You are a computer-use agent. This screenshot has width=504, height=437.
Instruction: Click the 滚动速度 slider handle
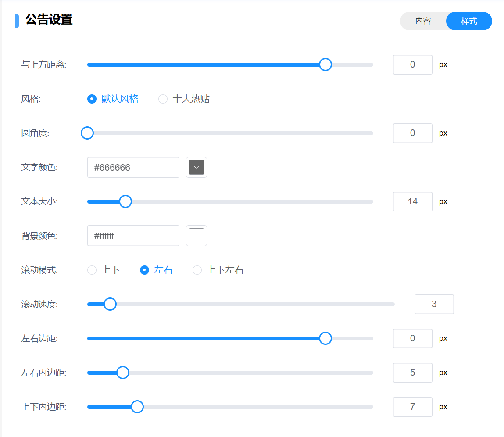110,304
